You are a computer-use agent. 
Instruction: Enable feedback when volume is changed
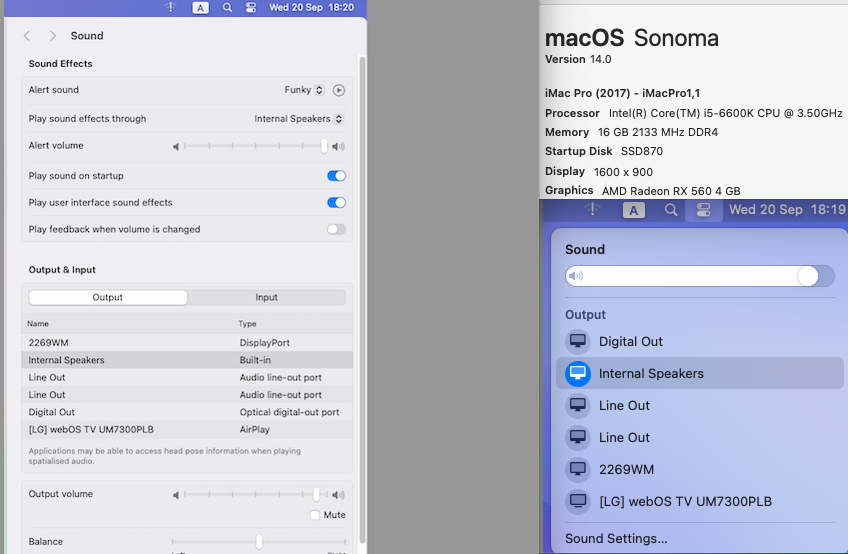[336, 229]
